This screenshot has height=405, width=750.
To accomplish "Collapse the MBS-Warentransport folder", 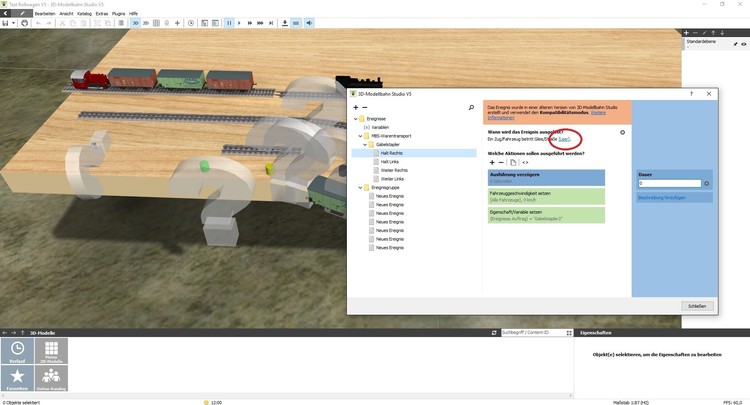I will pyautogui.click(x=360, y=136).
